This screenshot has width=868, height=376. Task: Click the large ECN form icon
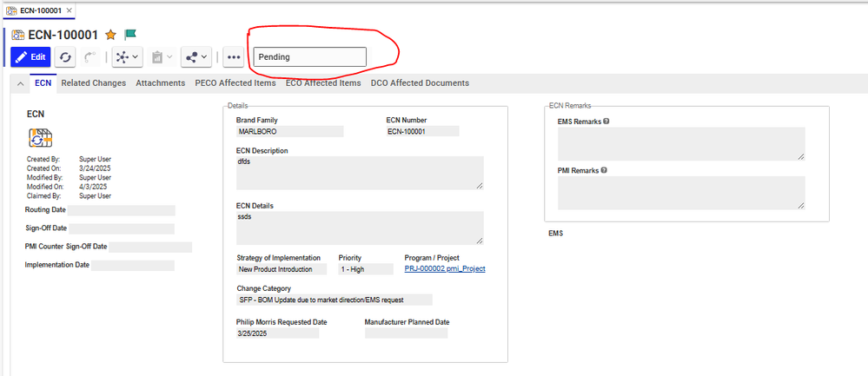[41, 138]
